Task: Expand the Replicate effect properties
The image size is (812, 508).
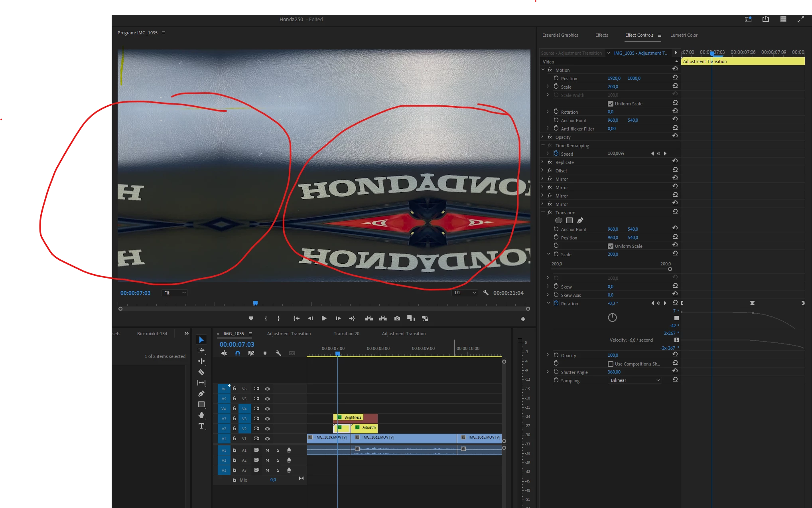Action: [x=543, y=162]
